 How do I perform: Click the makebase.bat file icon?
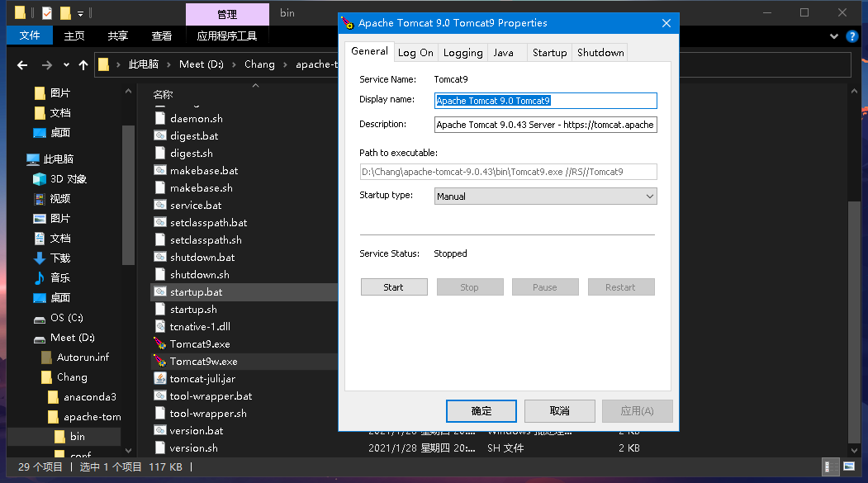[x=160, y=170]
